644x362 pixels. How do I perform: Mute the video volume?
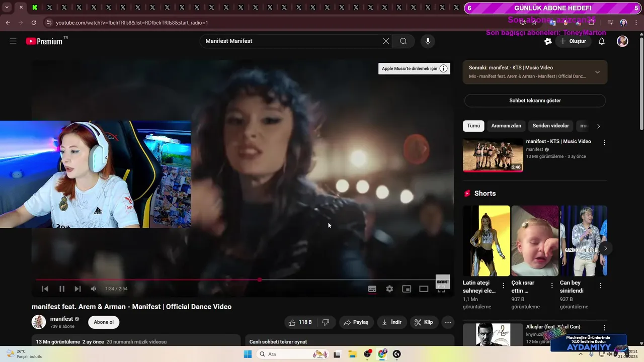click(94, 289)
